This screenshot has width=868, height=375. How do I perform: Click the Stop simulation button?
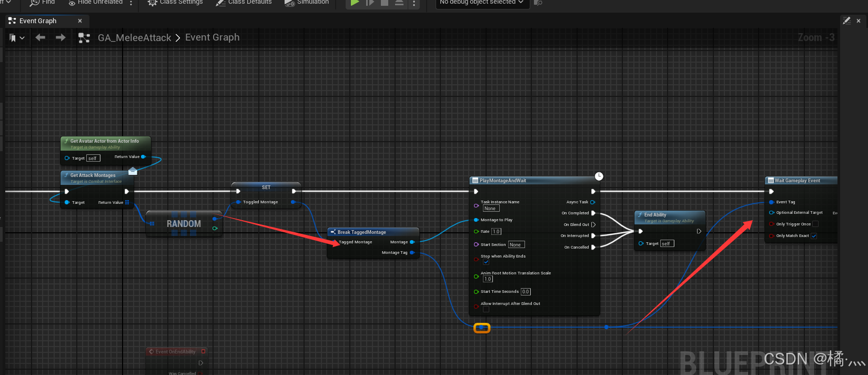pyautogui.click(x=385, y=3)
